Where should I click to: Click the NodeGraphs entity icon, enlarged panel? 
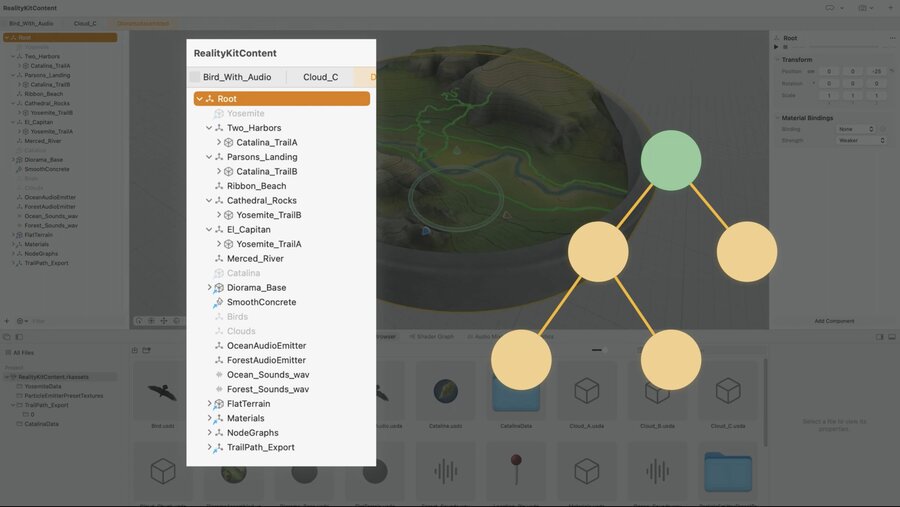pos(219,433)
